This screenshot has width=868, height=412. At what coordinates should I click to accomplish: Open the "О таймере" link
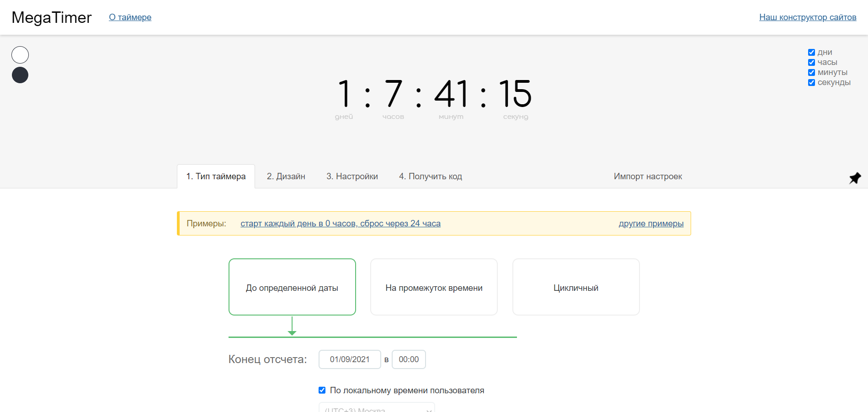(130, 17)
